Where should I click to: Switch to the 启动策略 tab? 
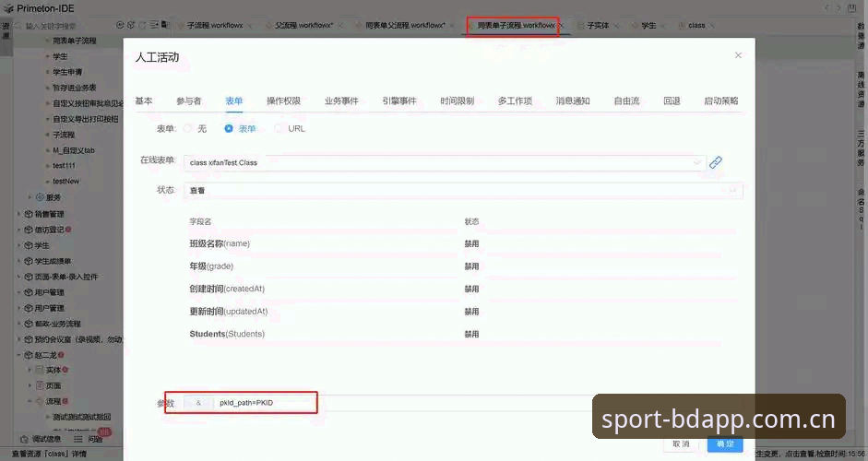[720, 100]
